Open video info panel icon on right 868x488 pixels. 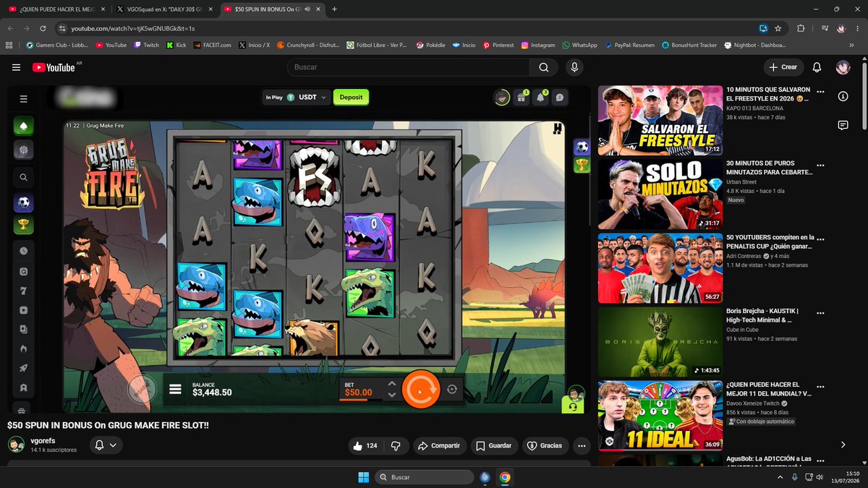(x=843, y=96)
